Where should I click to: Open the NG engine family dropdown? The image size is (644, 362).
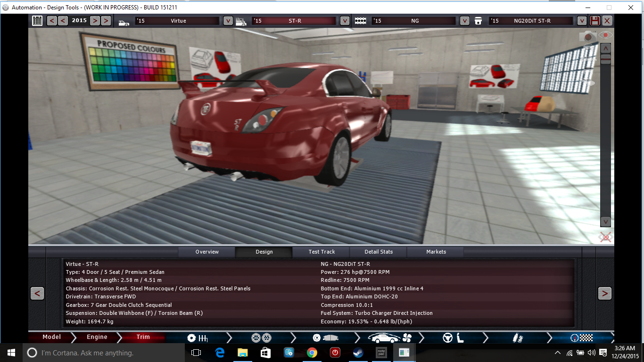point(464,21)
